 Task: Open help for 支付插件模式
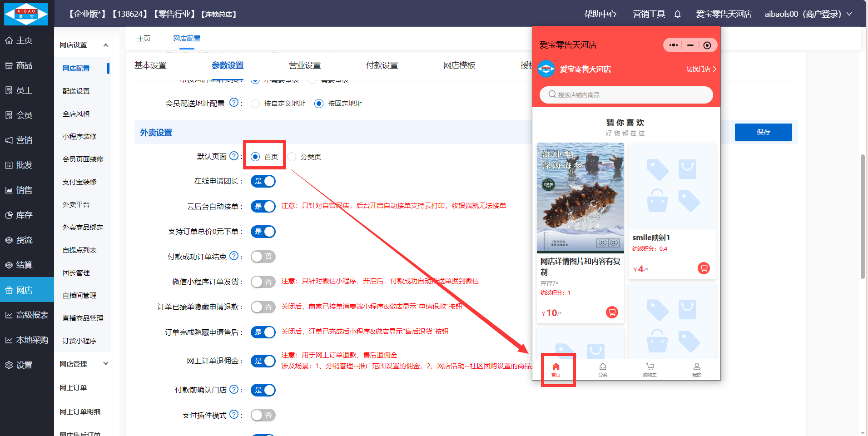click(234, 414)
